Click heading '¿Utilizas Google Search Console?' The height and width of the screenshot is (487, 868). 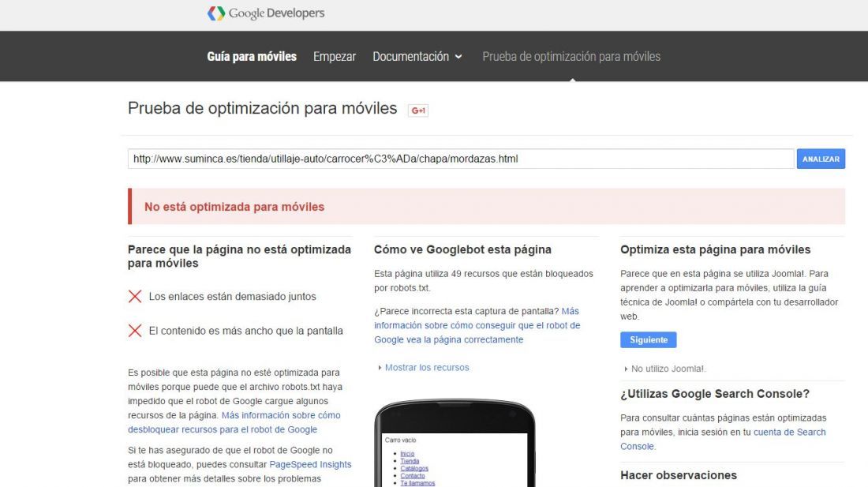coord(715,394)
